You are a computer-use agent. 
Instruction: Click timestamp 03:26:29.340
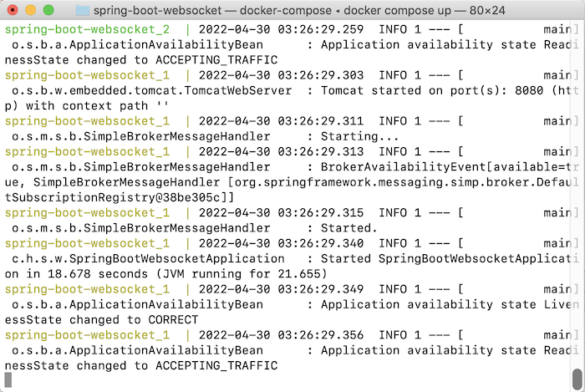320,243
